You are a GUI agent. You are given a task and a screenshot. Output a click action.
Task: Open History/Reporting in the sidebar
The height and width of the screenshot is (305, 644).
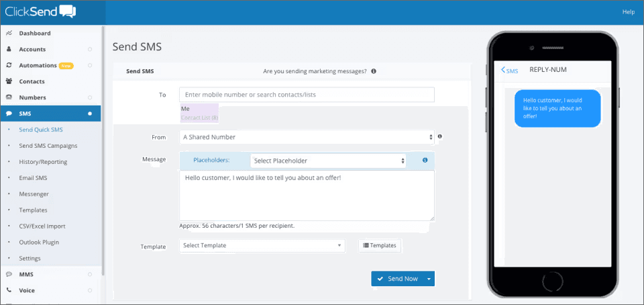[43, 162]
